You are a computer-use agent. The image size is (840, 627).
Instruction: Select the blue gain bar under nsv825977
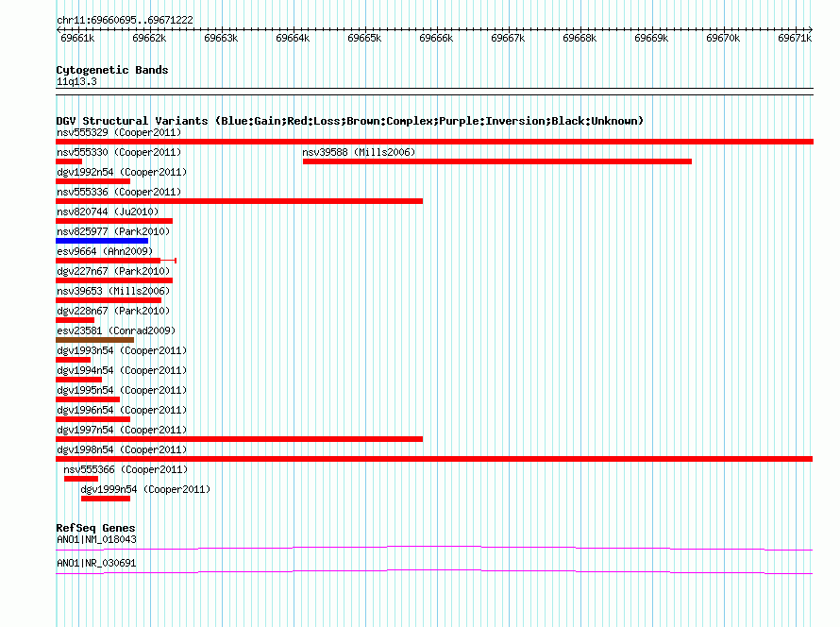102,241
